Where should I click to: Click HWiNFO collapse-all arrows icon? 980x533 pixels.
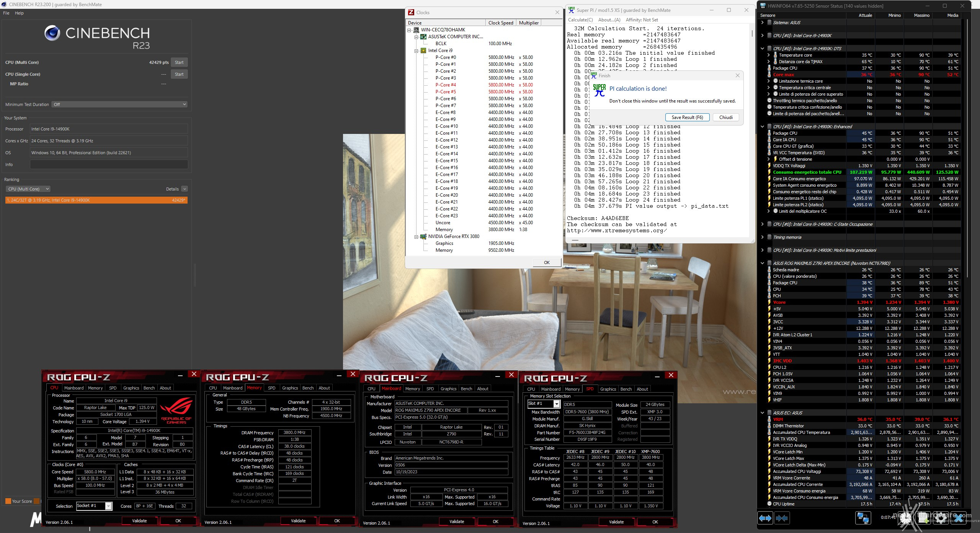coord(782,518)
